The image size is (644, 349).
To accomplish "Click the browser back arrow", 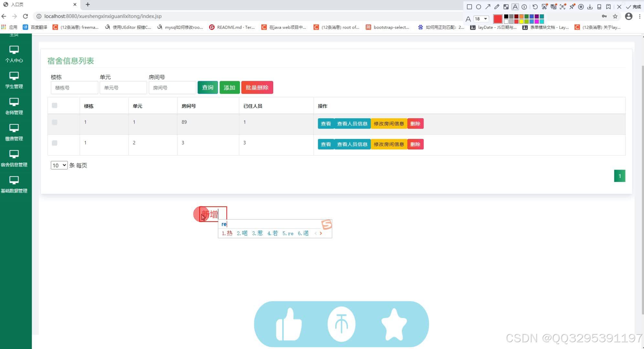I will click(x=4, y=16).
